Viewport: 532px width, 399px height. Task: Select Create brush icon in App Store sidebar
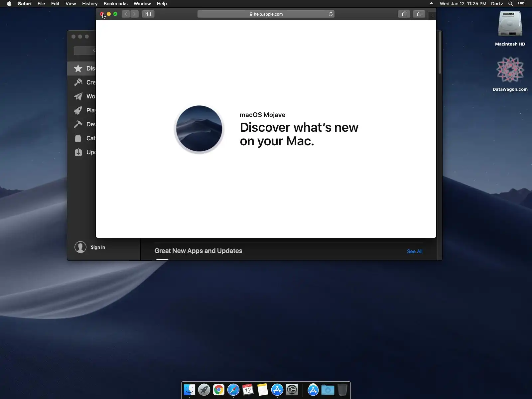tap(78, 82)
